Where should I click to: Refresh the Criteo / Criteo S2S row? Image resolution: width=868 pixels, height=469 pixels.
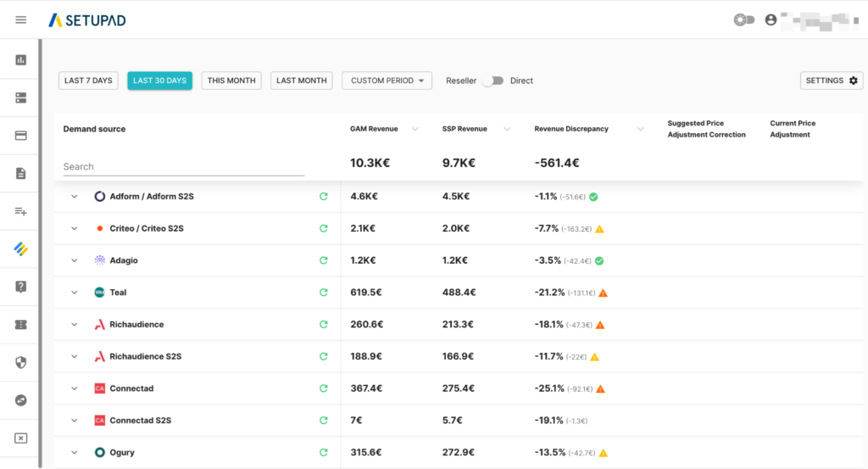pos(323,228)
